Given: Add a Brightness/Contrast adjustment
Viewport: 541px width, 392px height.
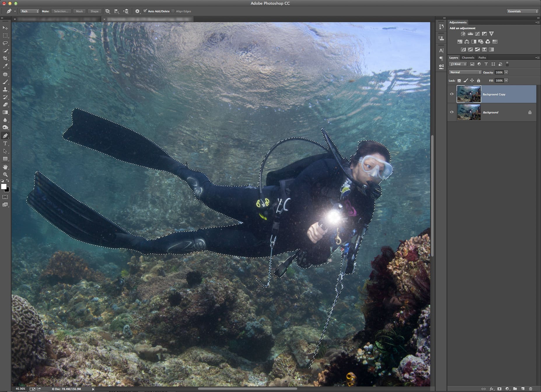Looking at the screenshot, I should tap(463, 34).
